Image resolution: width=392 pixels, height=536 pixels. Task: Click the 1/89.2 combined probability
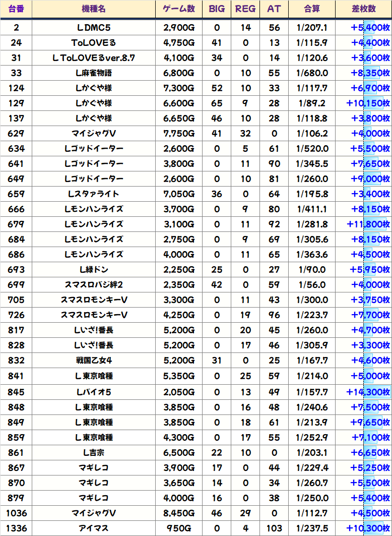312,103
